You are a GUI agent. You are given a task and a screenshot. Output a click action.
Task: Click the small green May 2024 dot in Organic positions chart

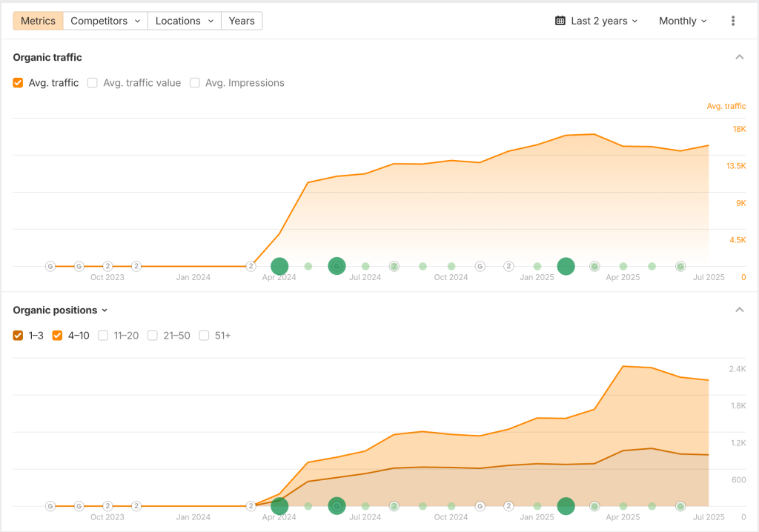308,506
